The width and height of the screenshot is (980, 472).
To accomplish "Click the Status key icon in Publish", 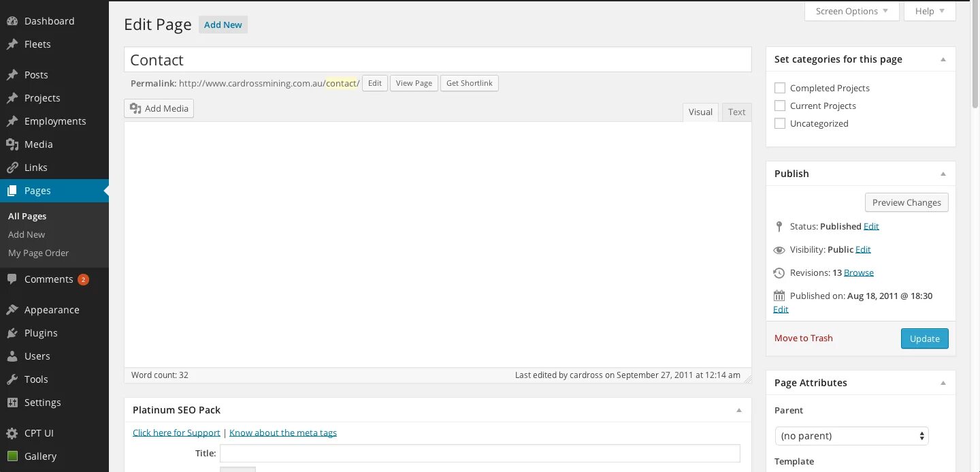I will [x=779, y=226].
